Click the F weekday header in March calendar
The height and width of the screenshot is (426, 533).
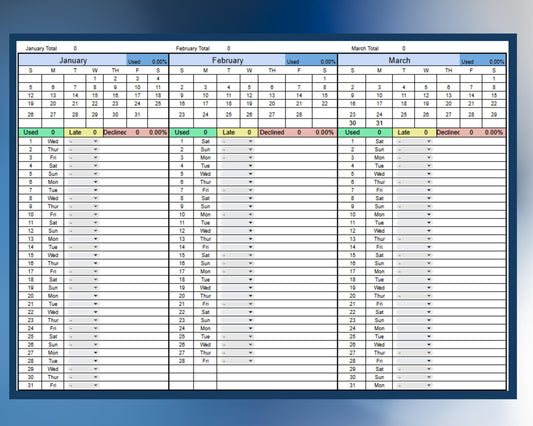(471, 70)
